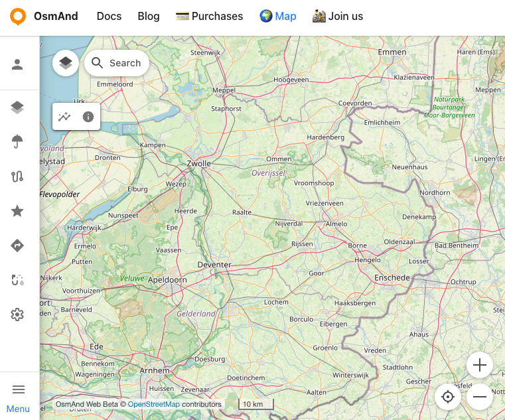
Task: Click the track analysis chart icon
Action: click(64, 117)
